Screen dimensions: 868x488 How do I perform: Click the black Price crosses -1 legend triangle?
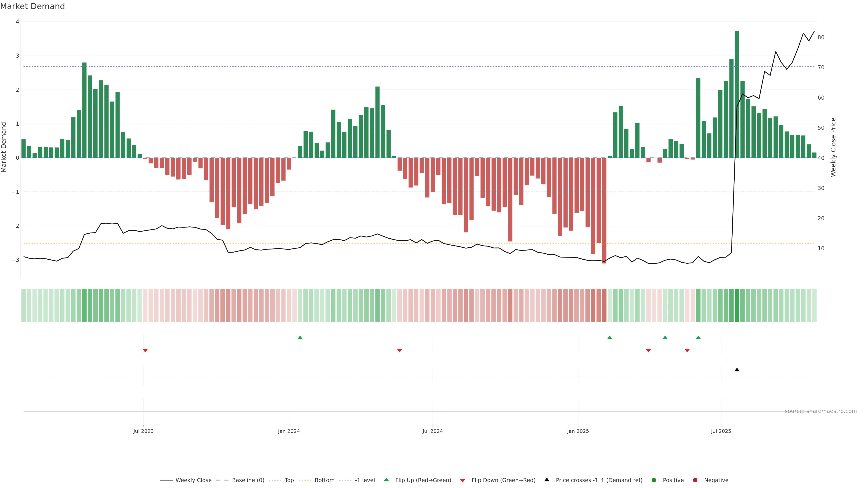click(x=547, y=480)
